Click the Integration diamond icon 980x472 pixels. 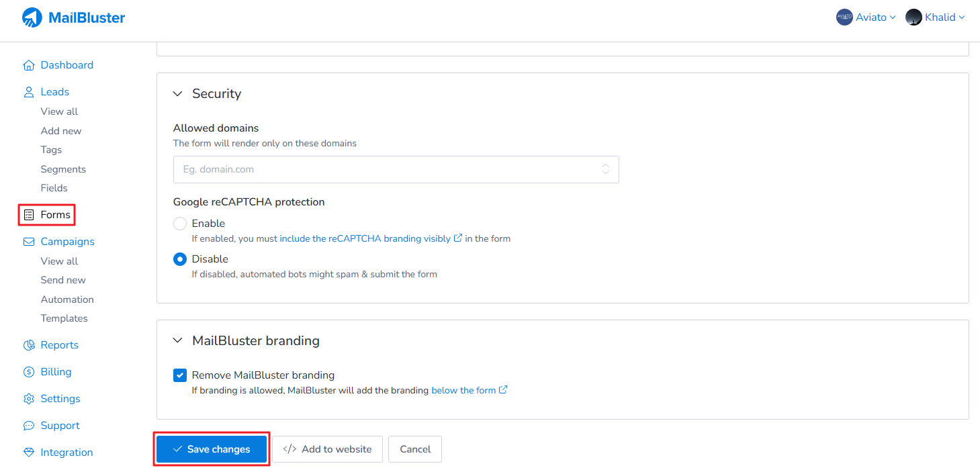tap(29, 453)
